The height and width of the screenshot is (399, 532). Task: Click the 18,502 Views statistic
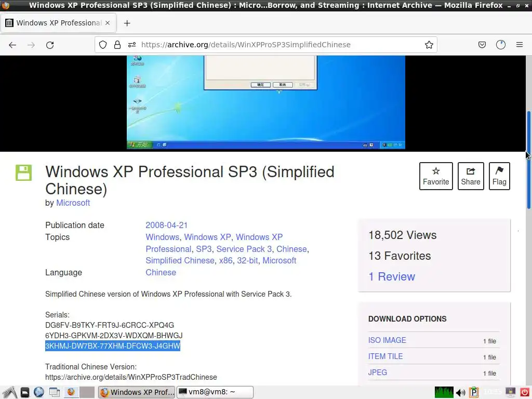403,235
